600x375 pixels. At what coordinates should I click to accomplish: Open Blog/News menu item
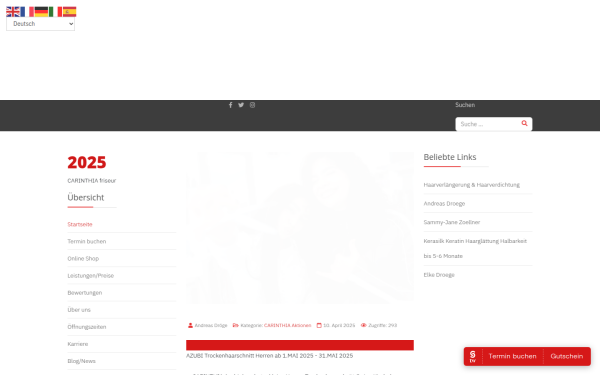coord(82,361)
